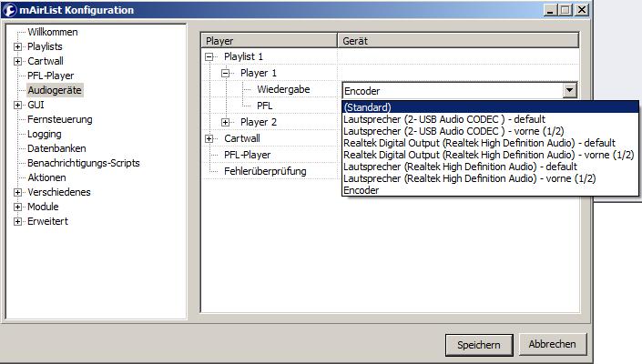Expand the Erweitert tree node
642x364 pixels.
click(x=17, y=222)
